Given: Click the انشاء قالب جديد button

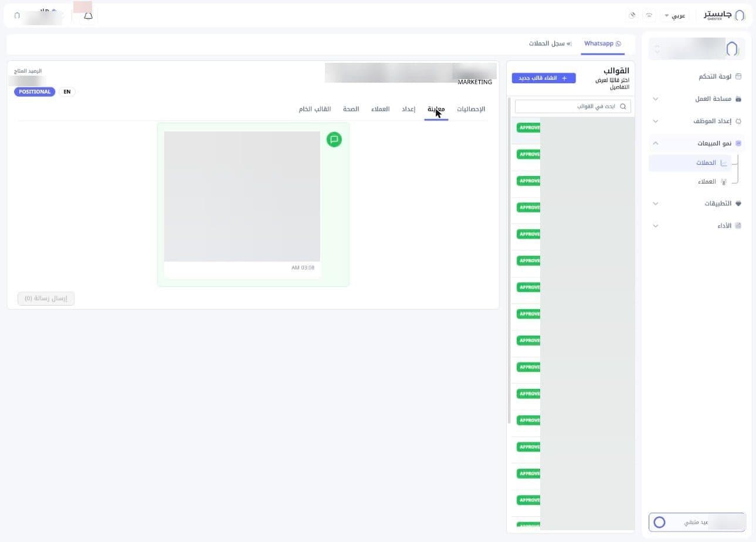Looking at the screenshot, I should 544,78.
